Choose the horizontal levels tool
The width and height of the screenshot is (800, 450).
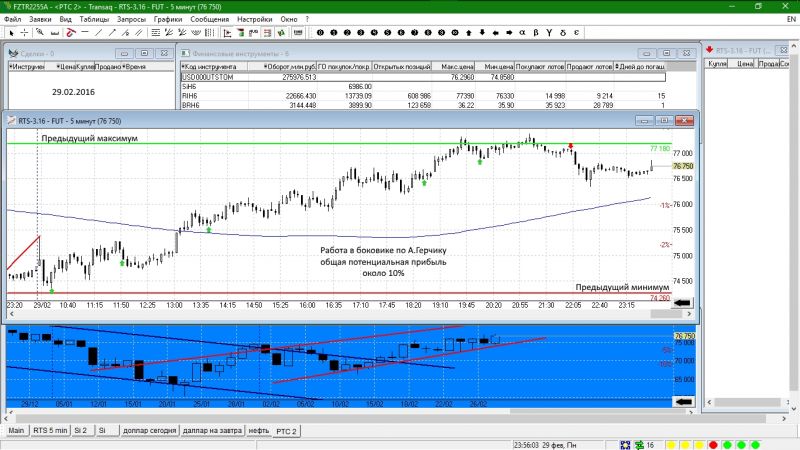coord(156,33)
